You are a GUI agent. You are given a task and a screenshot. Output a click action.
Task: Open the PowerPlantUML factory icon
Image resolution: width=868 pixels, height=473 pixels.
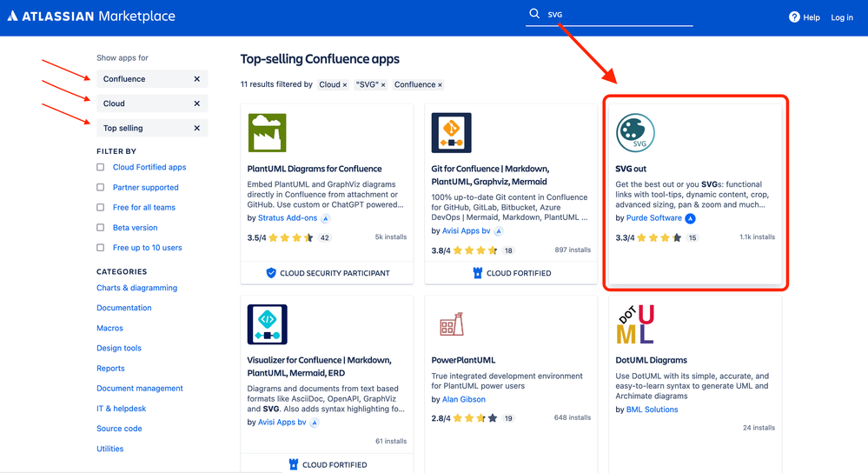451,324
